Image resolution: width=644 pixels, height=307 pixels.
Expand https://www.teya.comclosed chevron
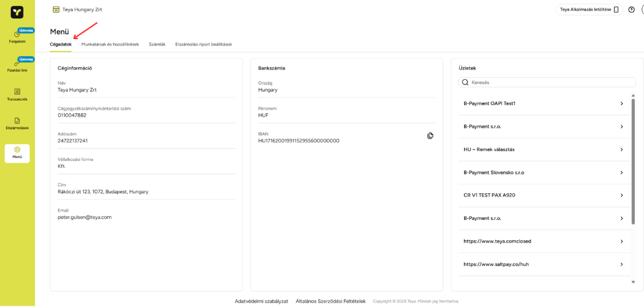click(x=622, y=241)
